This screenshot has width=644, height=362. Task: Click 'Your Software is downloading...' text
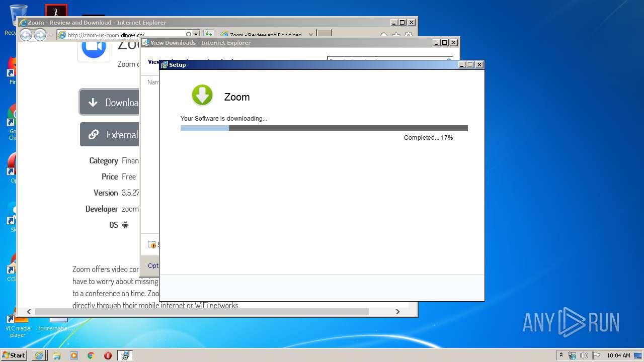pyautogui.click(x=224, y=119)
